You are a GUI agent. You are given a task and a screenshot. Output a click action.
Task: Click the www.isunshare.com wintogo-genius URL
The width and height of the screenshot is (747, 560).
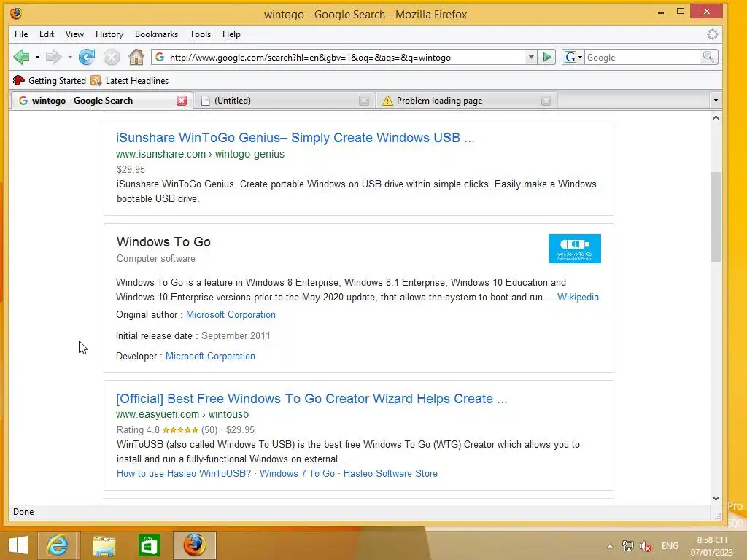(x=200, y=154)
